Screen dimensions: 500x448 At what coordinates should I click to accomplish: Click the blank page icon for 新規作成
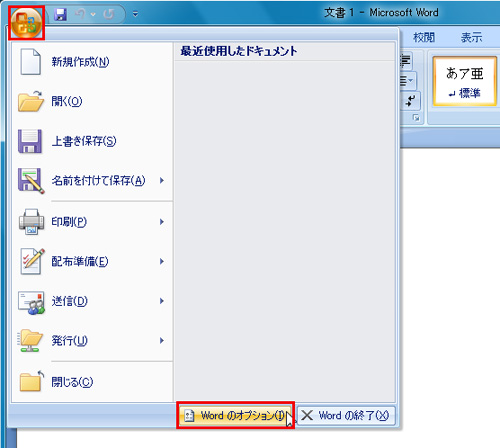tap(30, 62)
